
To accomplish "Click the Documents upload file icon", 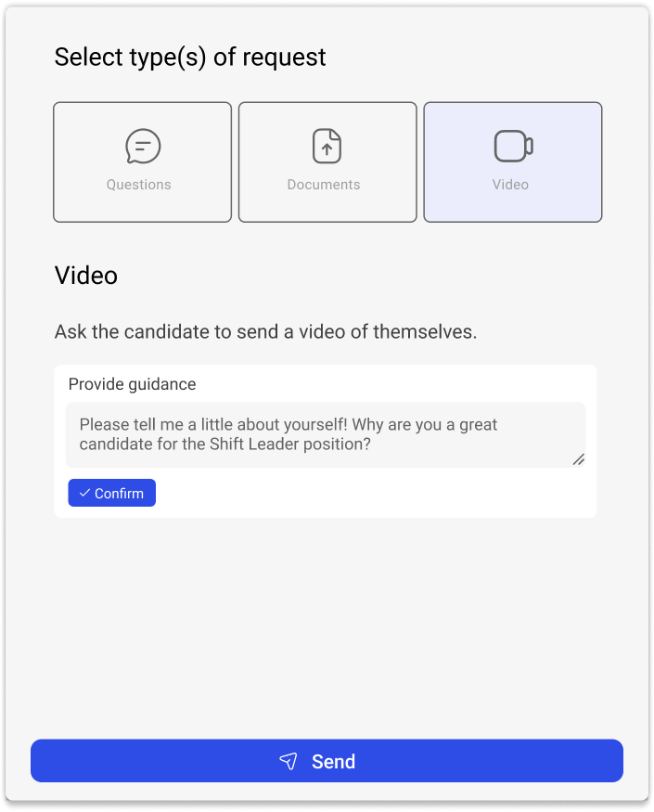I will [x=327, y=146].
